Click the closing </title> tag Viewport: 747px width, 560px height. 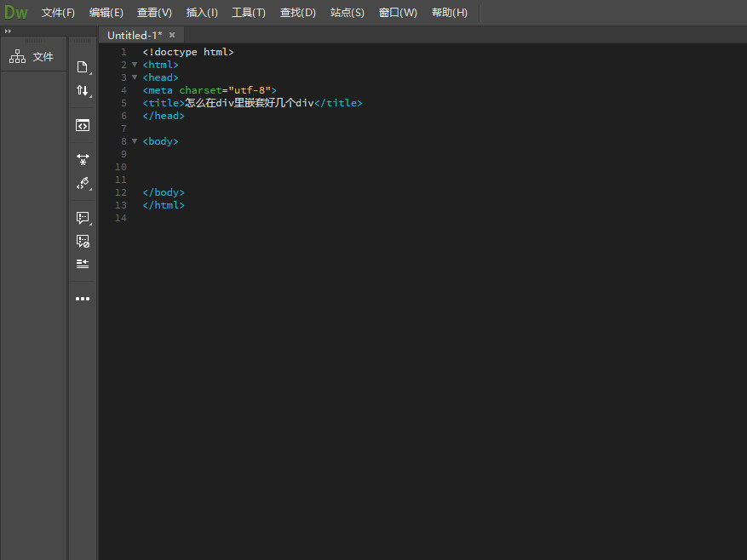(x=338, y=103)
